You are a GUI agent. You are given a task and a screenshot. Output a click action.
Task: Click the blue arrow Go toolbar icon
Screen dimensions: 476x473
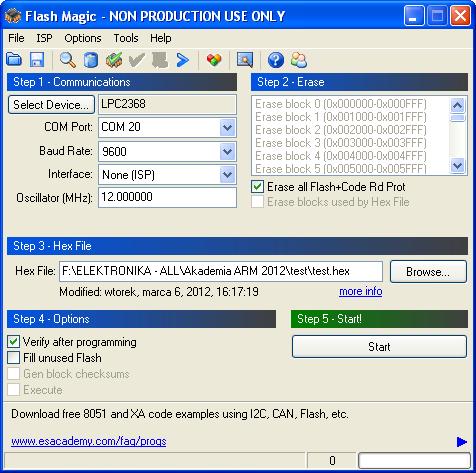[183, 60]
